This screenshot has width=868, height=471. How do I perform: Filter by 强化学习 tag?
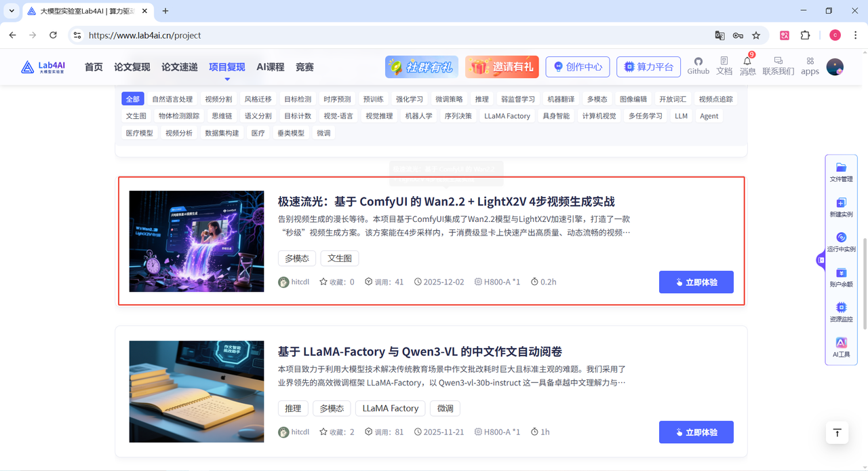coord(410,99)
